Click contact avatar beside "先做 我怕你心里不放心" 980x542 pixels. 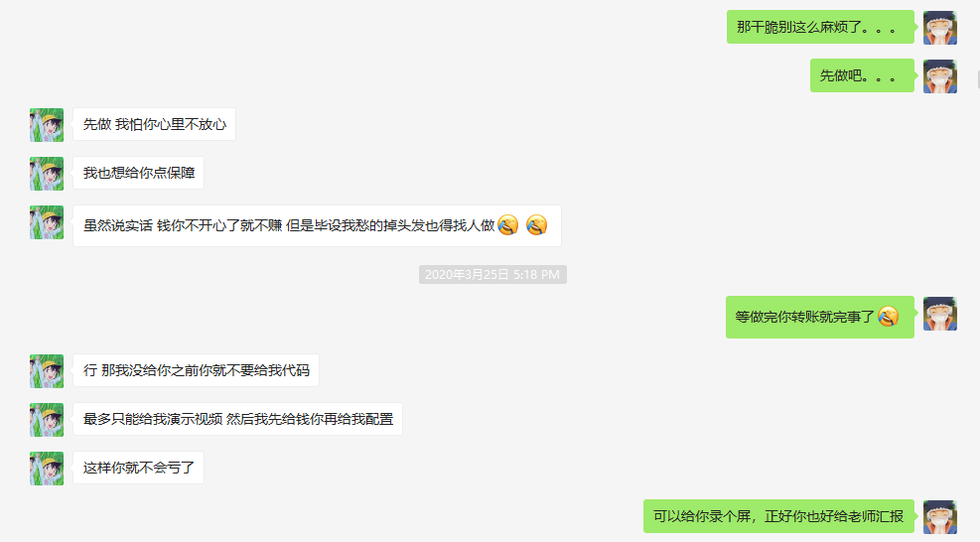click(47, 124)
